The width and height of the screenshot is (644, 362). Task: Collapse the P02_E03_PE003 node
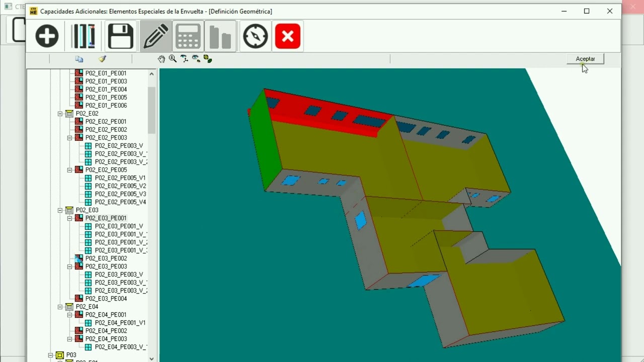coord(69,266)
